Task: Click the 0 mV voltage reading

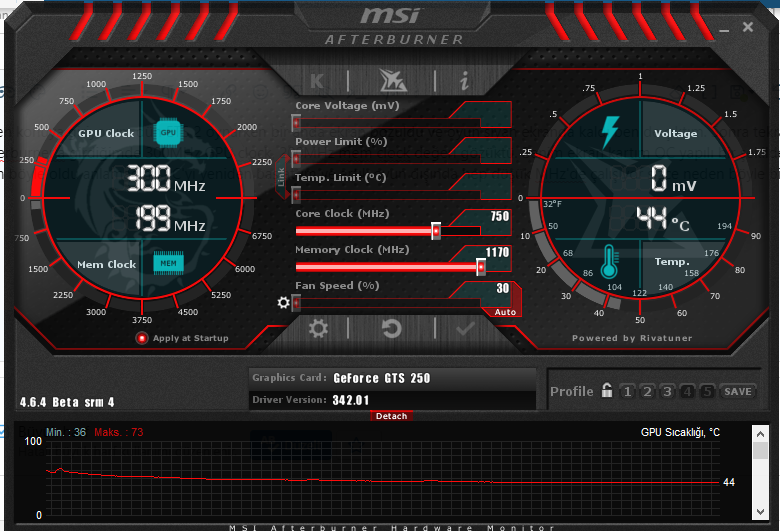Action: pos(674,179)
